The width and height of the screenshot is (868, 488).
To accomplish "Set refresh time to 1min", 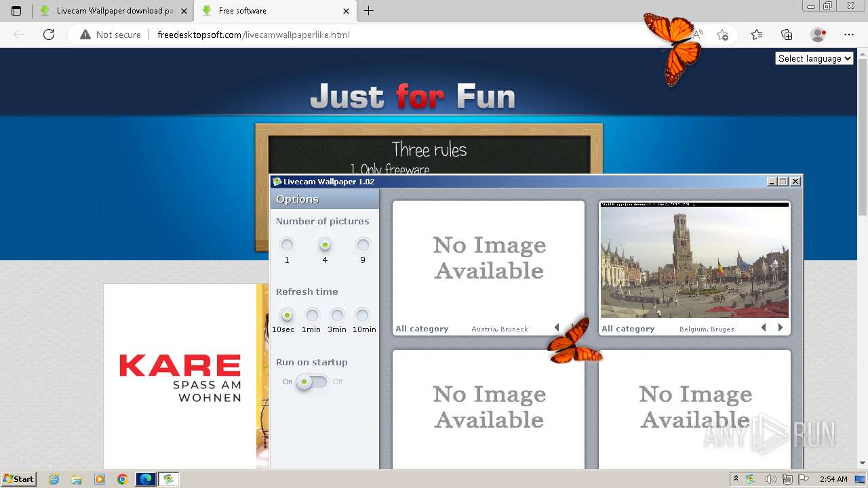I will [x=312, y=315].
